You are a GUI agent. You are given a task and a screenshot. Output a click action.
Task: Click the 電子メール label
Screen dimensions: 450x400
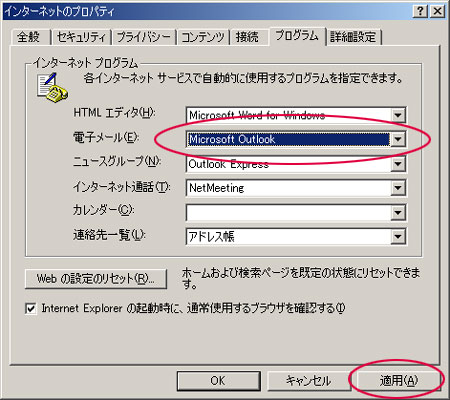coord(106,137)
